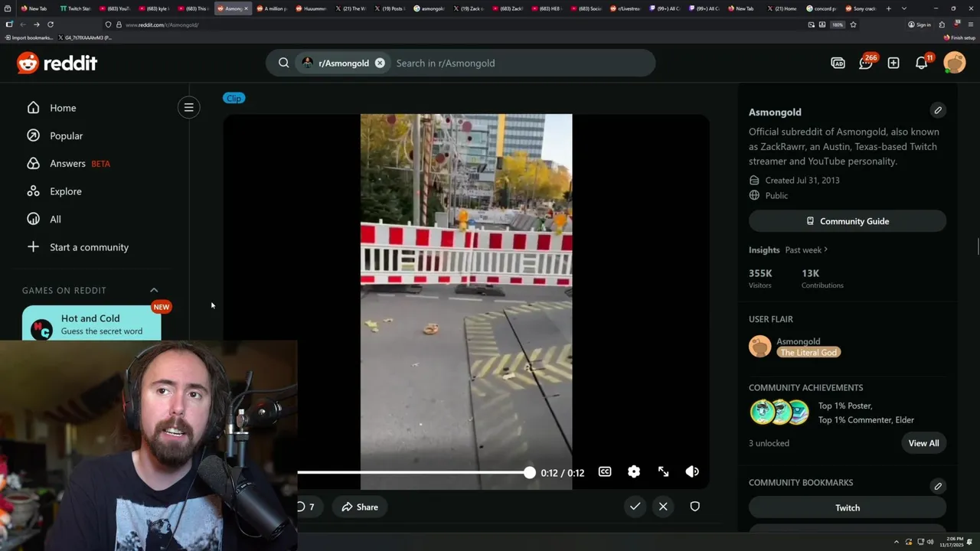
Task: Open the user avatar menu
Action: [x=955, y=63]
